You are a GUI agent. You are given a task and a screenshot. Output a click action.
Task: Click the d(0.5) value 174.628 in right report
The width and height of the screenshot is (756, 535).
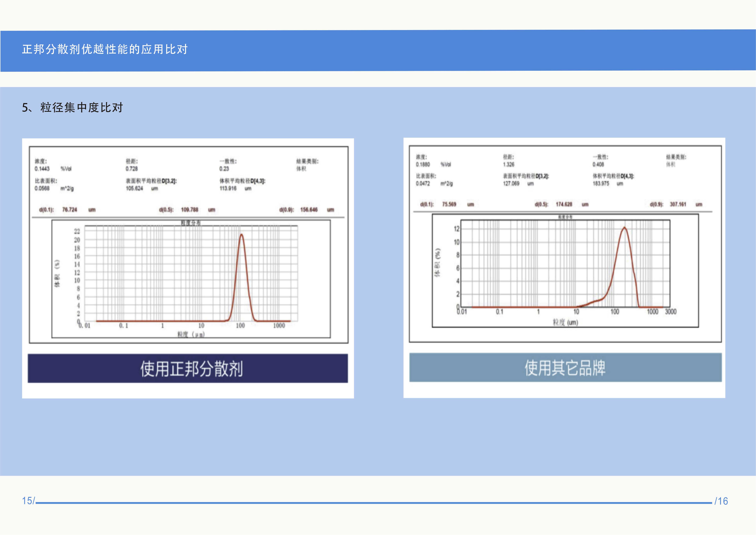click(564, 204)
